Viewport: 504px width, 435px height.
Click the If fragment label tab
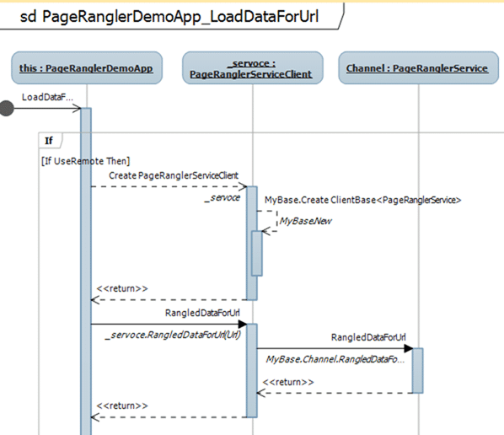pyautogui.click(x=50, y=141)
